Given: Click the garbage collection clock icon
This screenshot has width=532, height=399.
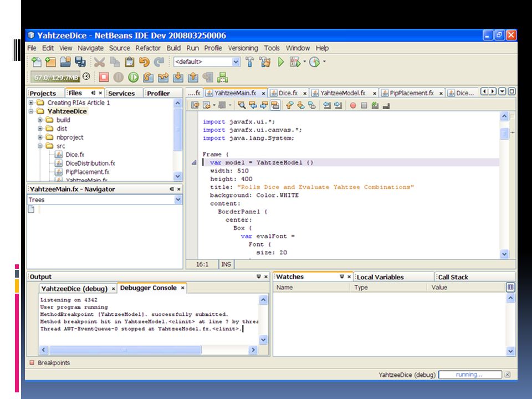Looking at the screenshot, I should [x=86, y=76].
